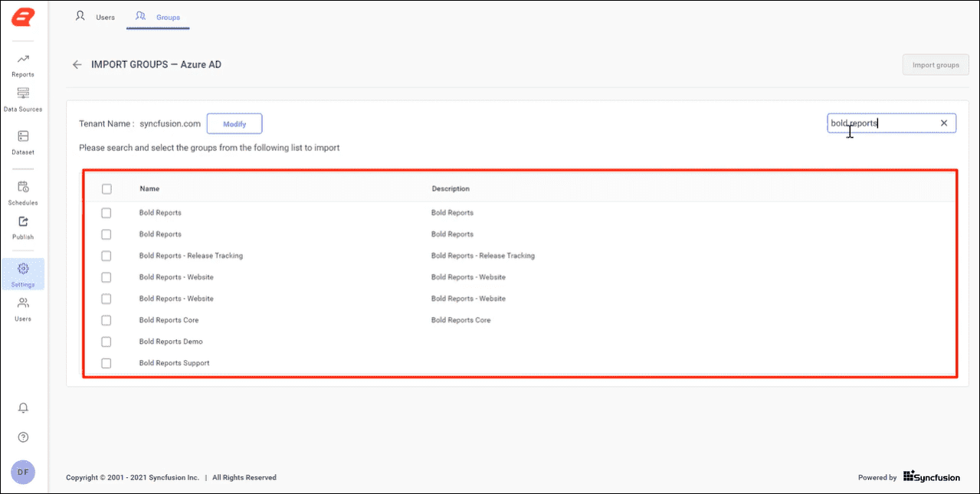Viewport: 980px width, 494px height.
Task: Click the Syncfusion logo in the footer
Action: click(931, 477)
